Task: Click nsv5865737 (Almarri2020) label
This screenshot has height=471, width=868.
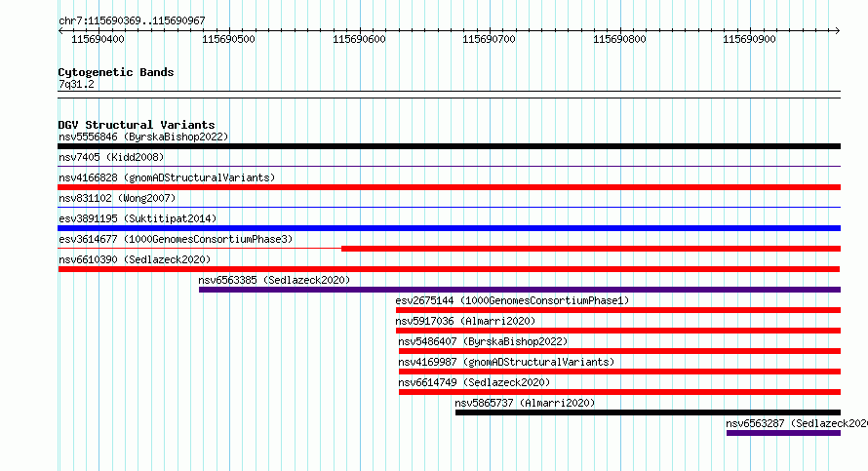Action: point(525,403)
